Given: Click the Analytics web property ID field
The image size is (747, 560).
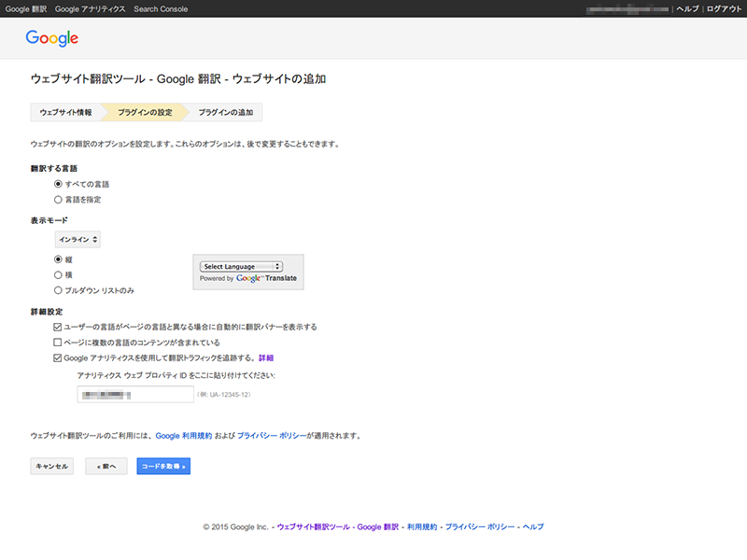Looking at the screenshot, I should tap(135, 394).
